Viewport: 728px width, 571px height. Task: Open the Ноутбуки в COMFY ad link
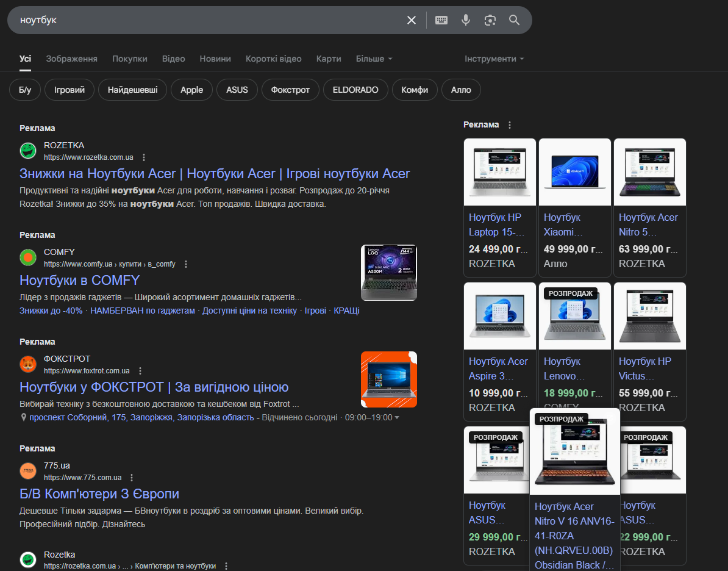[79, 281]
